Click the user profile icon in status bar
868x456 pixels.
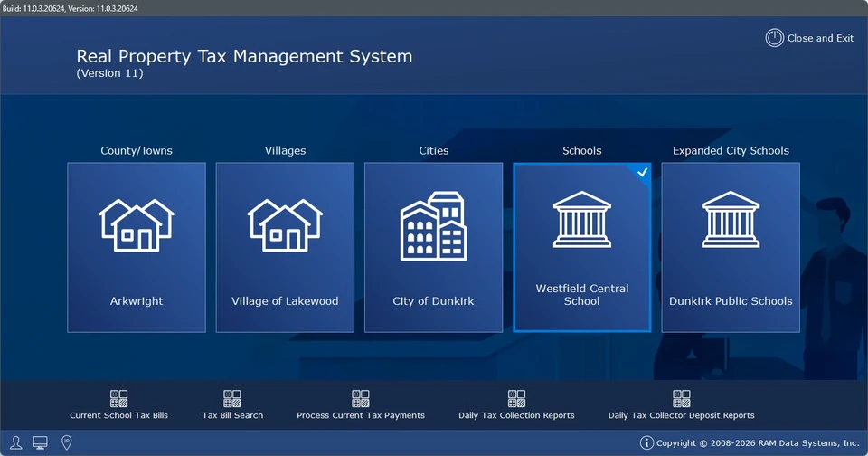click(x=16, y=442)
